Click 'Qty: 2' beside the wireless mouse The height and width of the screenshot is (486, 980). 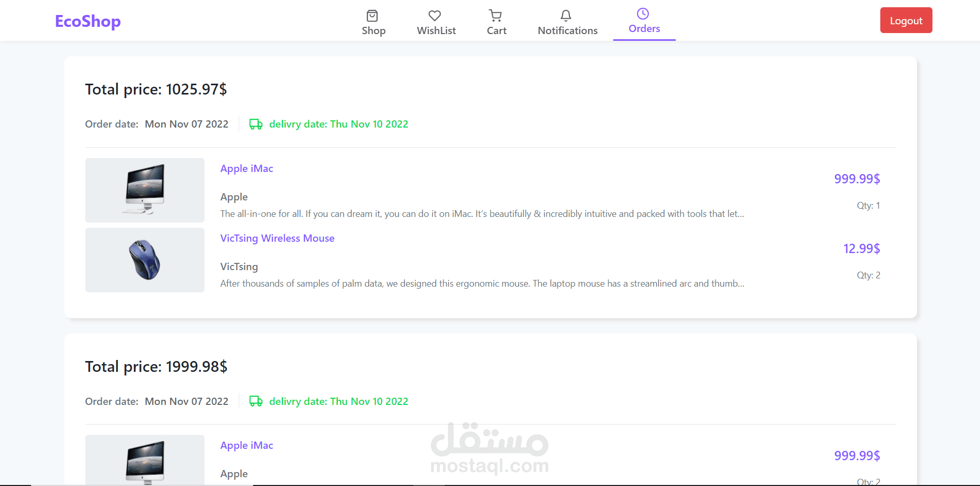868,275
